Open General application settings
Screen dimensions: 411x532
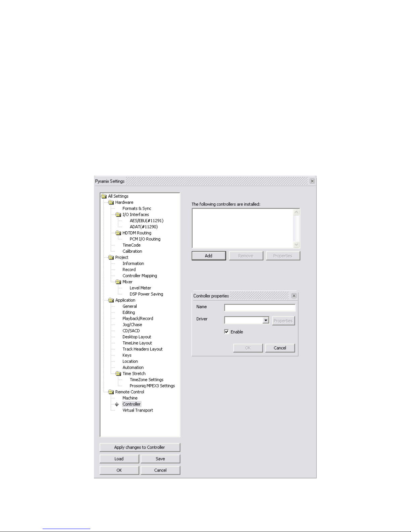click(x=130, y=306)
